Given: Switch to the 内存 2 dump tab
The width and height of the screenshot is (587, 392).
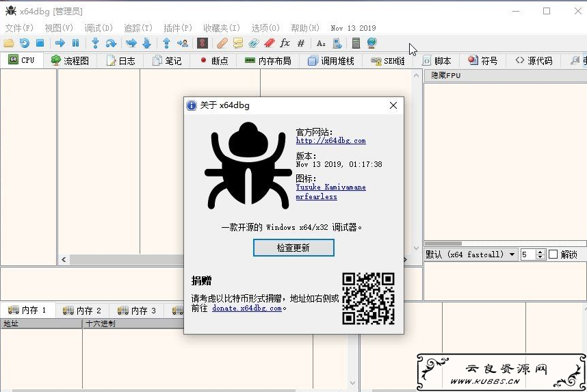Looking at the screenshot, I should click(x=82, y=311).
